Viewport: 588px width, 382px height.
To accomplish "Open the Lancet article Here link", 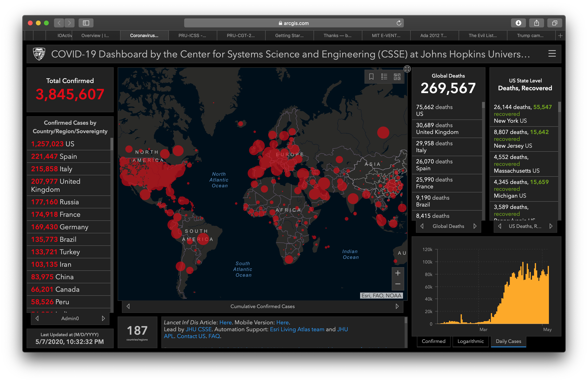I will (225, 322).
